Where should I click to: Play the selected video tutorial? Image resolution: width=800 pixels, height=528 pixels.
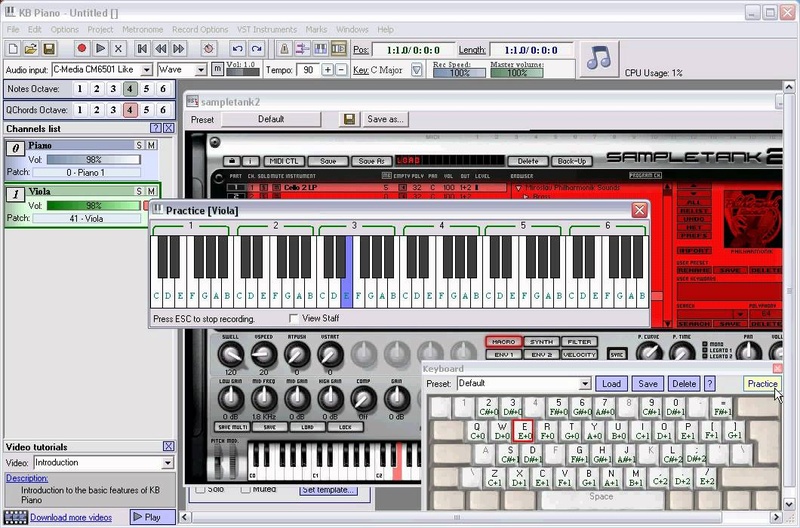[152, 517]
